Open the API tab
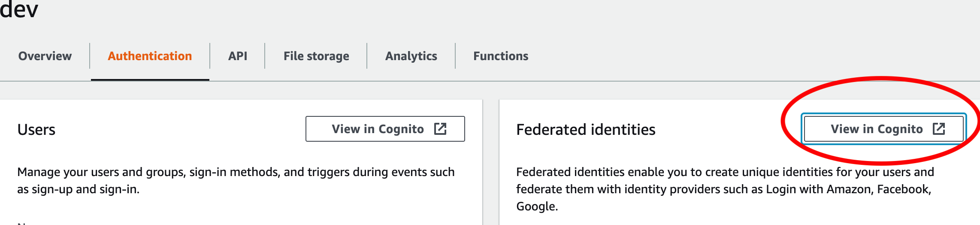This screenshot has width=980, height=225. (x=238, y=56)
